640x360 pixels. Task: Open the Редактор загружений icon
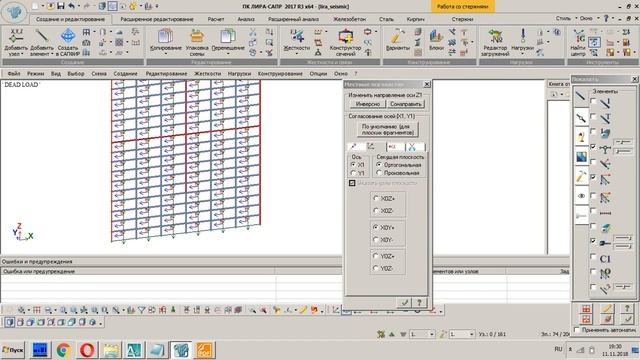(x=495, y=36)
